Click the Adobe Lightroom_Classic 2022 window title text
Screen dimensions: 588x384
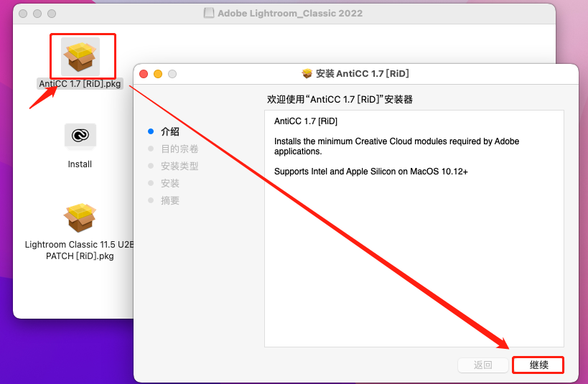click(290, 13)
